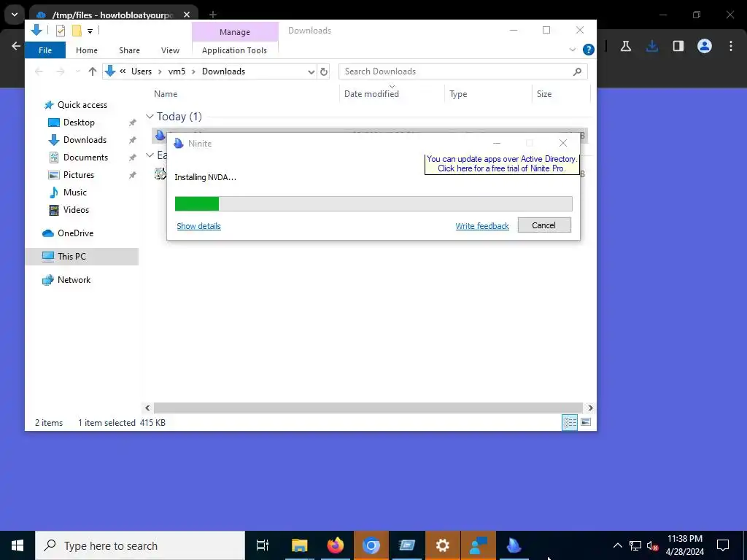Open the Share ribbon tab
Screen dimensions: 747x560
coord(130,50)
